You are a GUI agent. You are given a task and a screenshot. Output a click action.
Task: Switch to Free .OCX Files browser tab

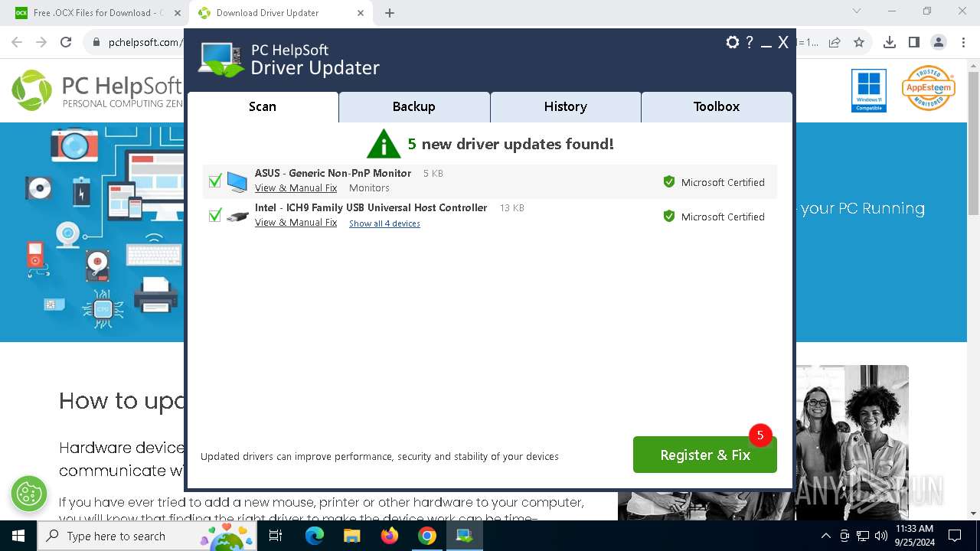tap(98, 13)
